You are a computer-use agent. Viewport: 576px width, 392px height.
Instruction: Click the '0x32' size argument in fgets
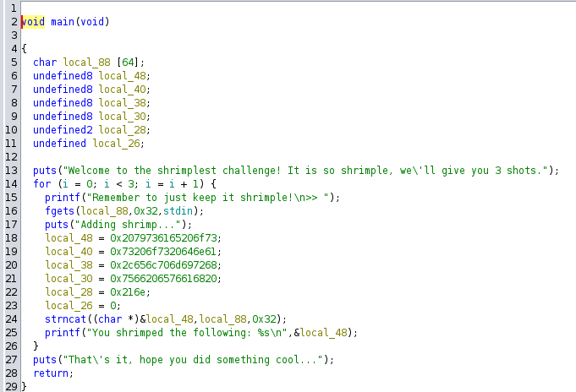[145, 211]
